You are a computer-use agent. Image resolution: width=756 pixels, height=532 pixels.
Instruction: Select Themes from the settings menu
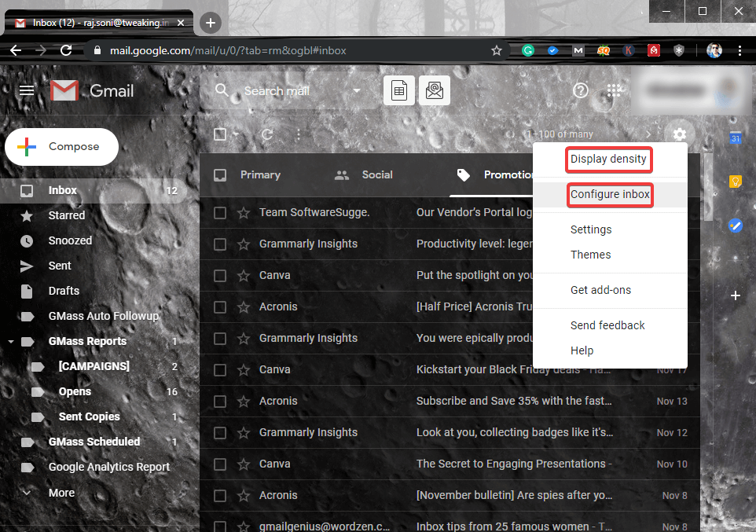pos(590,254)
